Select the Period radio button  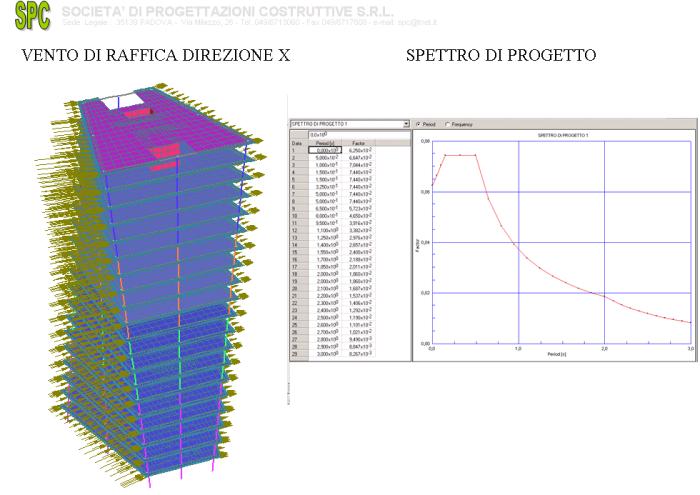click(417, 124)
